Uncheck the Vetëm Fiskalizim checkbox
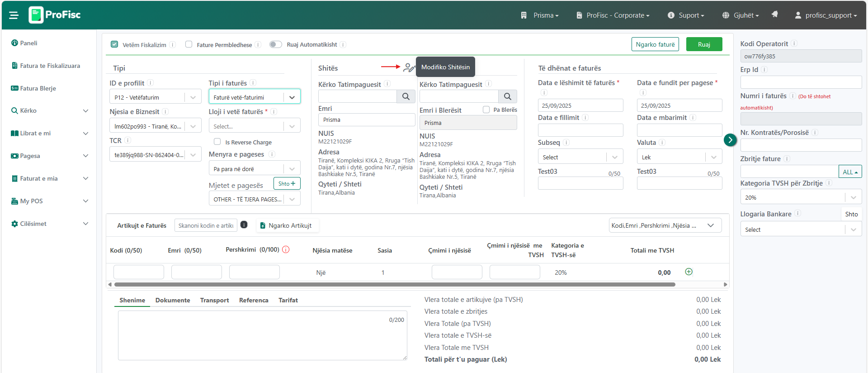The image size is (868, 373). pyautogui.click(x=114, y=44)
